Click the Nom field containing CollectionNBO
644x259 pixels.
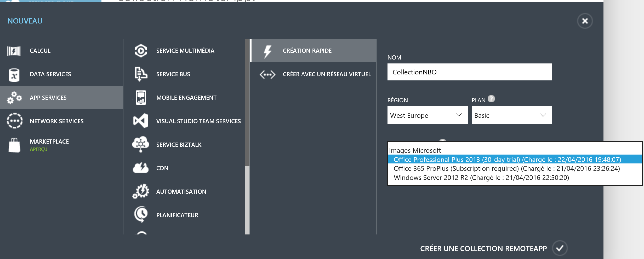(x=470, y=72)
